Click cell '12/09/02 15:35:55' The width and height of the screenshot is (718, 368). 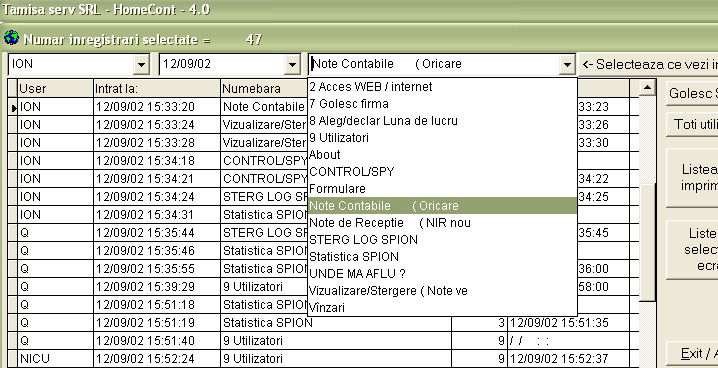click(157, 269)
